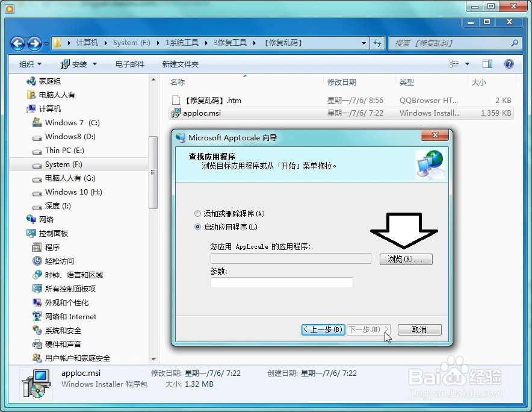The width and height of the screenshot is (532, 412).
Task: Click the magnifier icon in the search box
Action: click(x=515, y=43)
